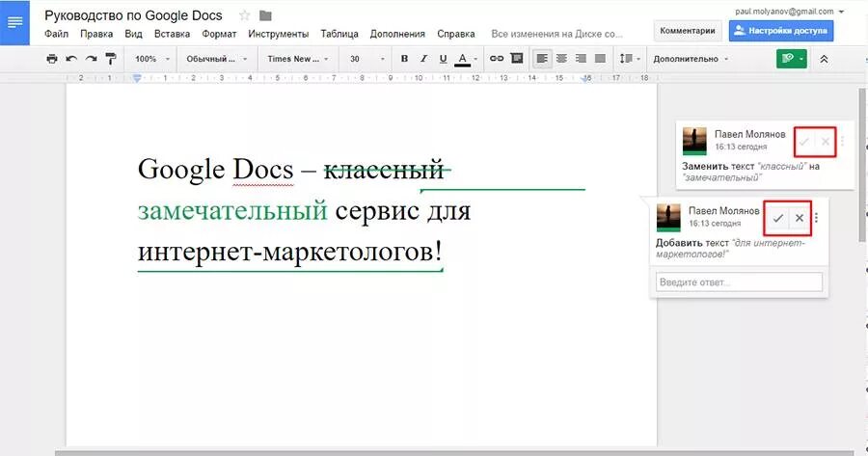Open the Файл menu
Image resolution: width=868 pixels, height=456 pixels.
point(57,34)
